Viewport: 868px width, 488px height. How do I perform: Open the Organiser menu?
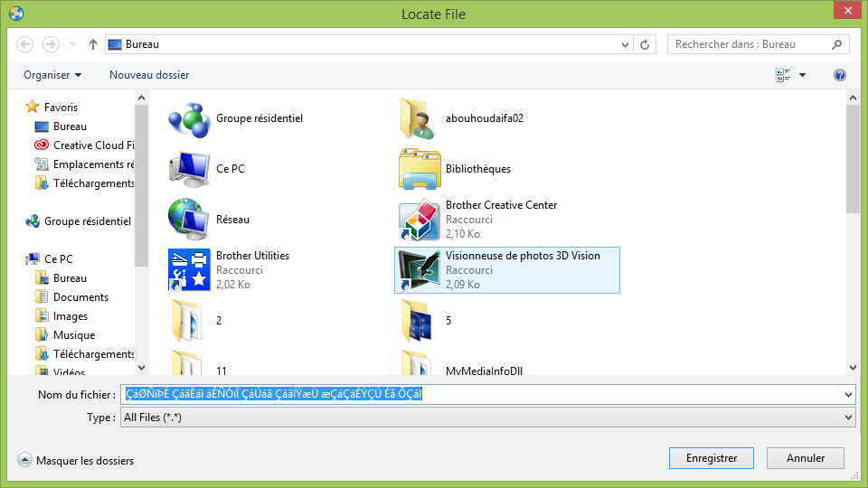pos(52,75)
